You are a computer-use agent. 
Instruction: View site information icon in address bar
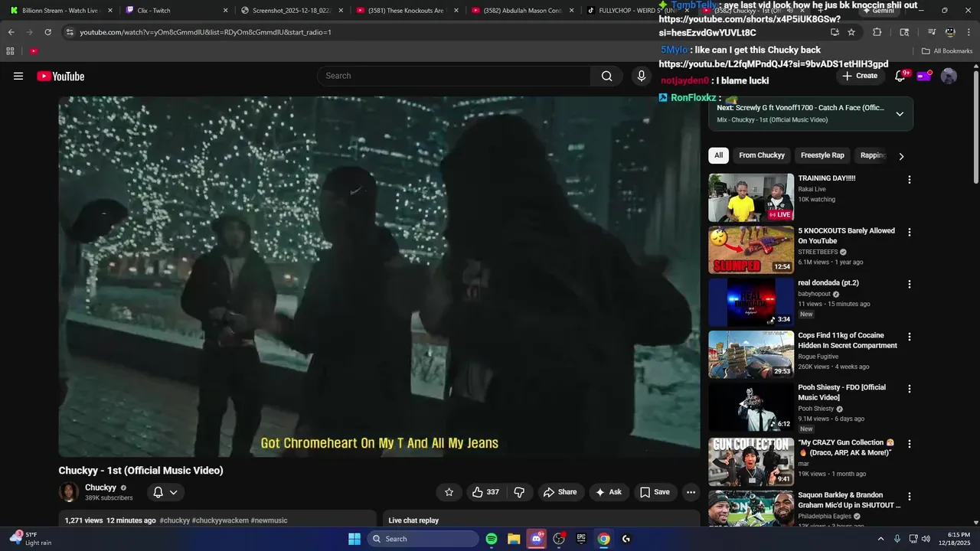[x=70, y=32]
